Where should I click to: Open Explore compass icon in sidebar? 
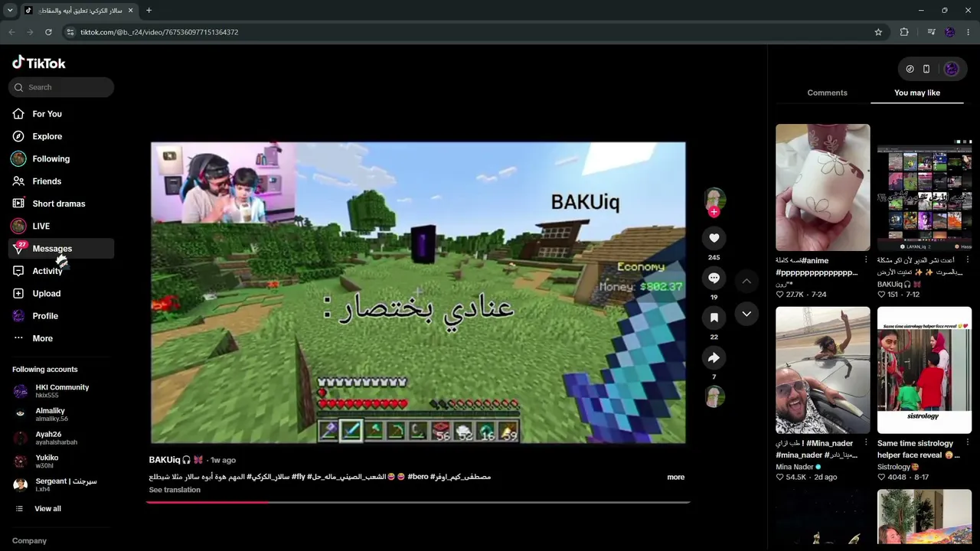(x=18, y=136)
